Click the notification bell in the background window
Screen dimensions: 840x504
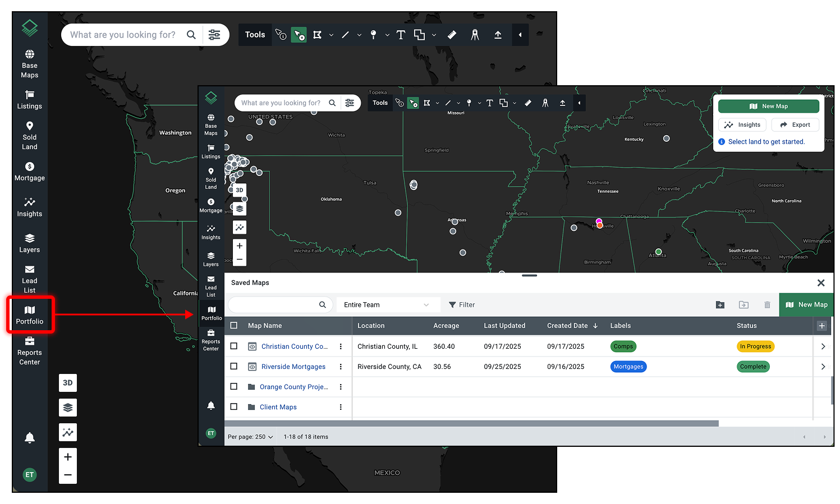(30, 438)
